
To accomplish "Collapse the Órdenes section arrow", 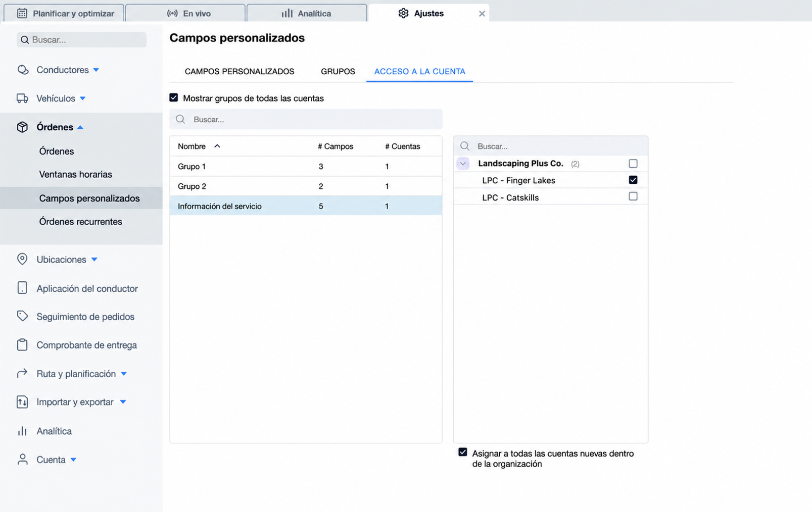I will pos(80,127).
